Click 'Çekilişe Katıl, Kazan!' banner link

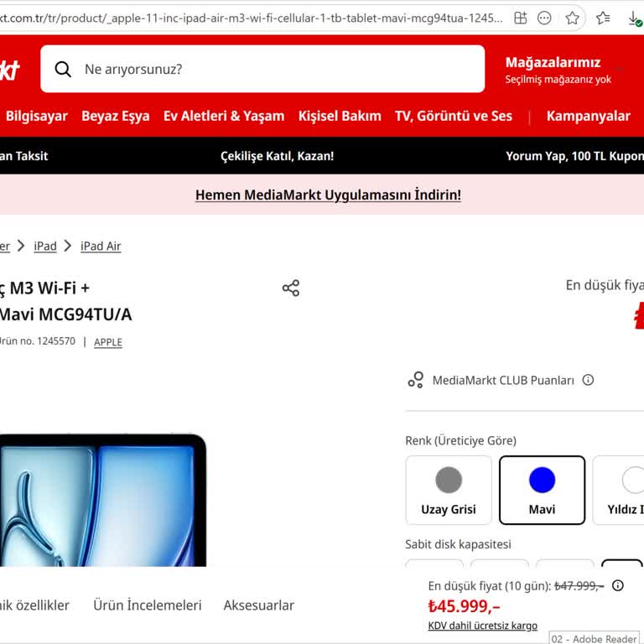[278, 156]
